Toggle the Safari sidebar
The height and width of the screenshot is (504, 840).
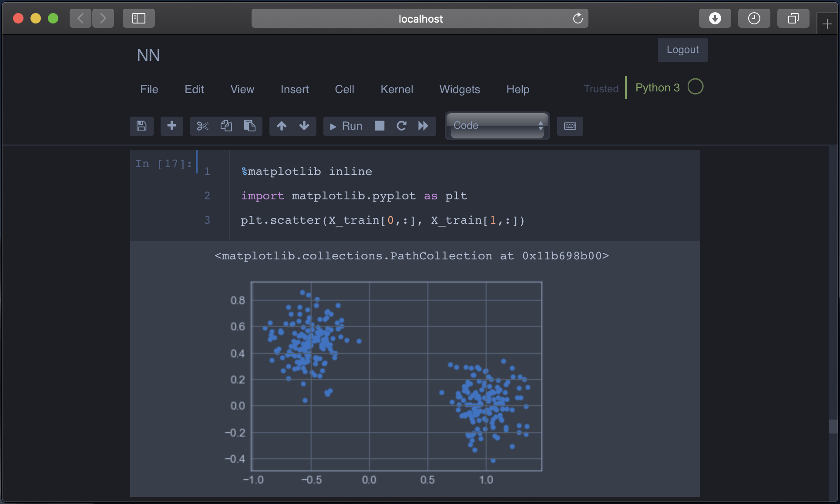pos(138,18)
